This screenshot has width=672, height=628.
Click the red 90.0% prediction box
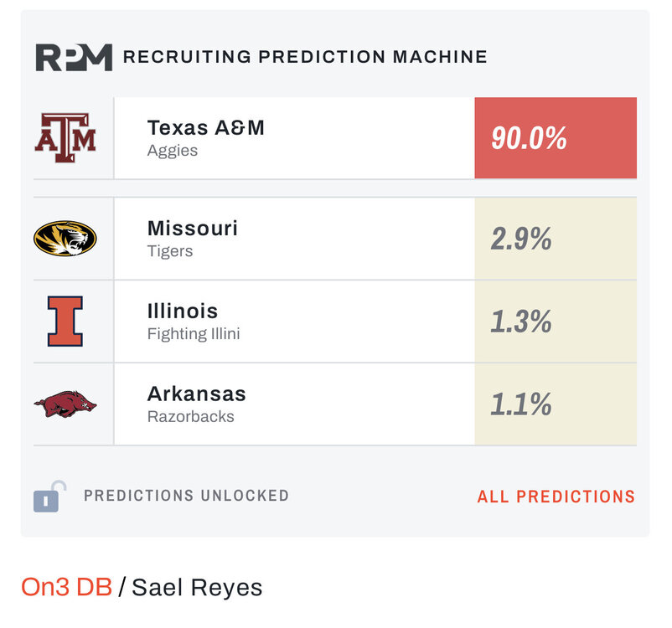[x=556, y=138]
